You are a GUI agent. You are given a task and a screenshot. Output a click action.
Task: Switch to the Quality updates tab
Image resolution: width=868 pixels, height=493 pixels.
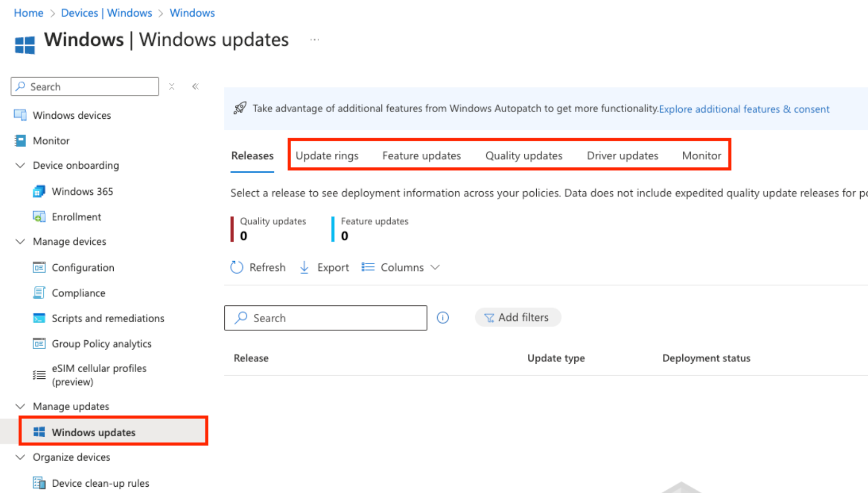(524, 156)
